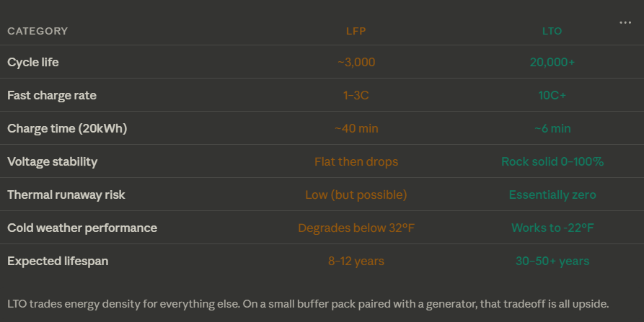Click the ~3,000 LFP cycle life value
Image resolution: width=644 pixels, height=322 pixels.
(356, 62)
